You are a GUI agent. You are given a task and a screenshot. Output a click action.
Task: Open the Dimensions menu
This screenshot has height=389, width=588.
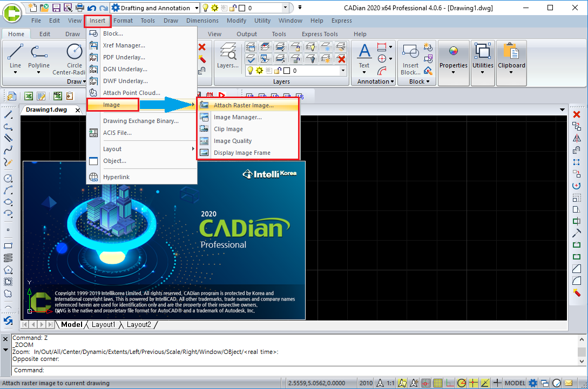pyautogui.click(x=202, y=21)
